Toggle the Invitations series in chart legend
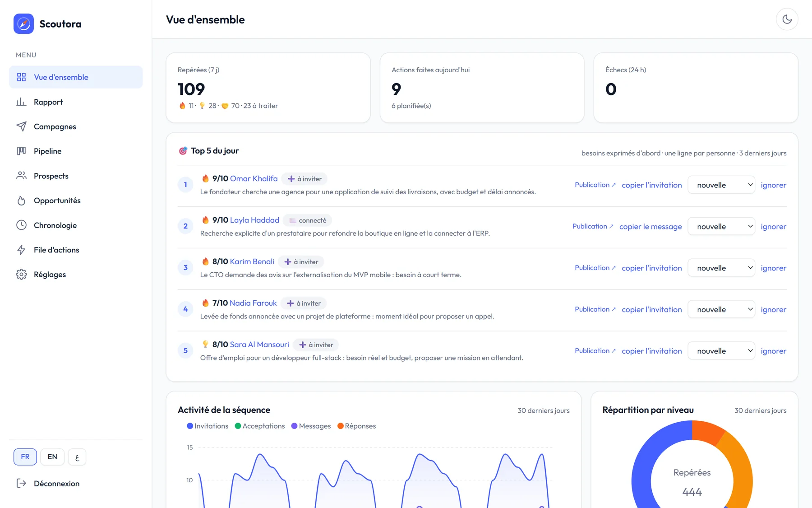 pyautogui.click(x=208, y=426)
